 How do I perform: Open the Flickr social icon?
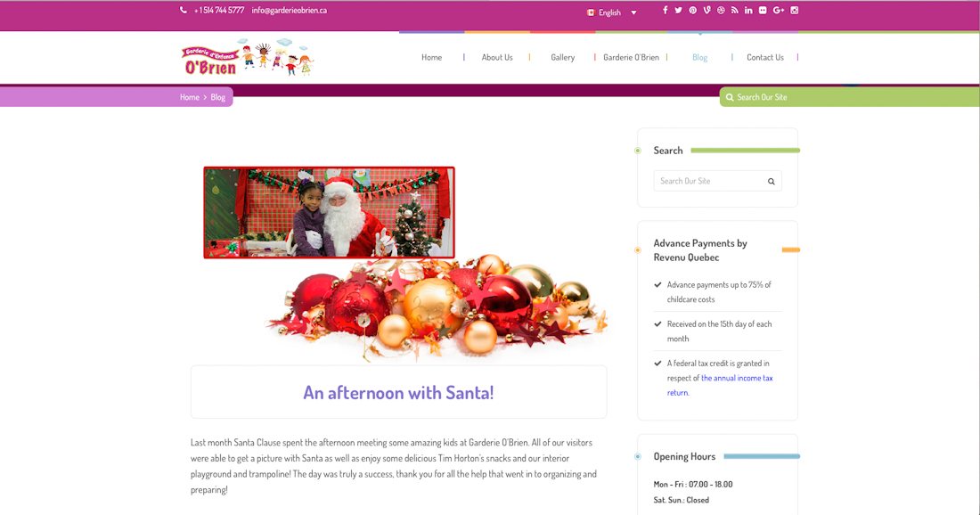[x=763, y=10]
